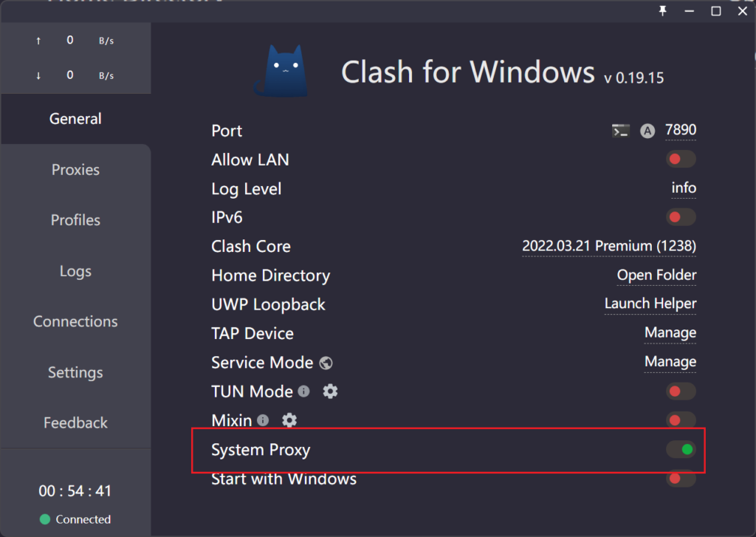Image resolution: width=756 pixels, height=537 pixels.
Task: Open the terminal icon next to Port
Action: click(x=620, y=130)
